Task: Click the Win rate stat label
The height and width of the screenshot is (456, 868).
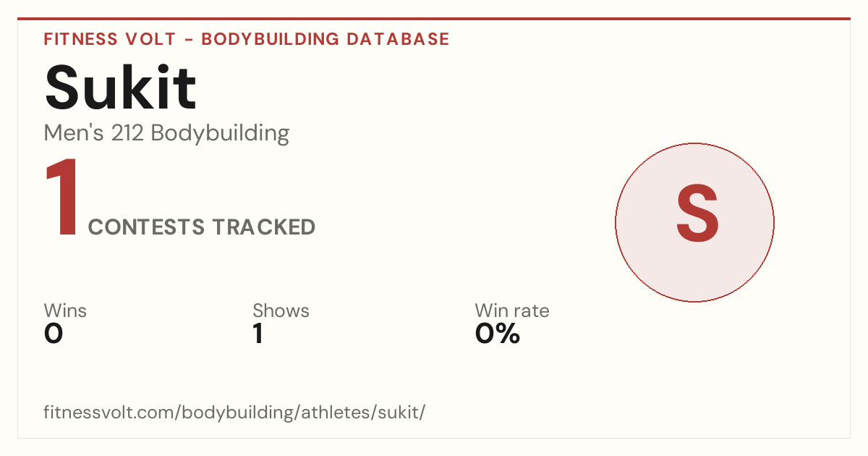Action: [512, 311]
